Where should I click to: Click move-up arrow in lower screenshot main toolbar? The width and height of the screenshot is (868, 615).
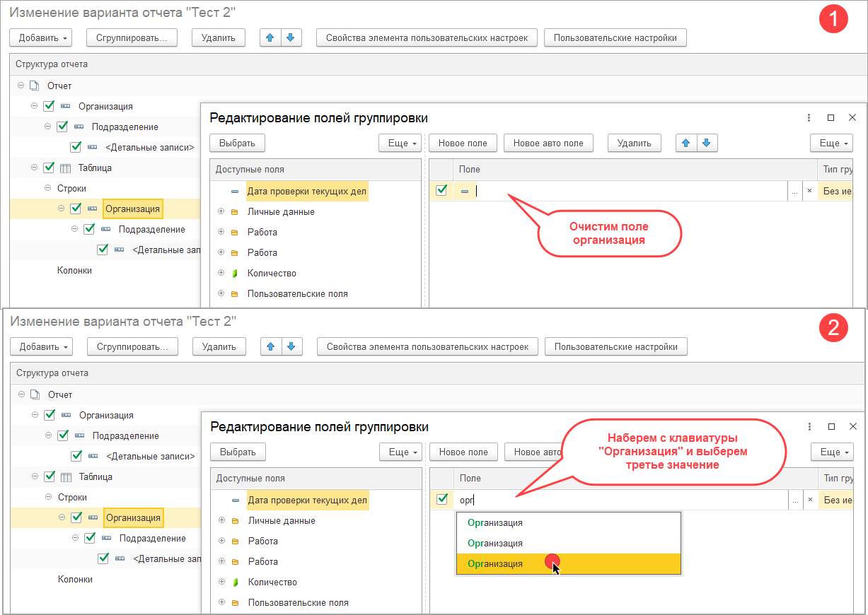click(x=271, y=346)
